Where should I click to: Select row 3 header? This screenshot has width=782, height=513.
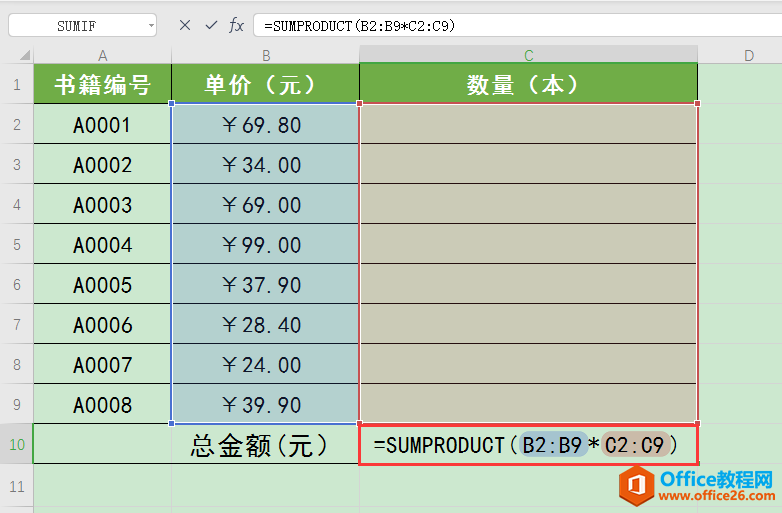(x=16, y=164)
